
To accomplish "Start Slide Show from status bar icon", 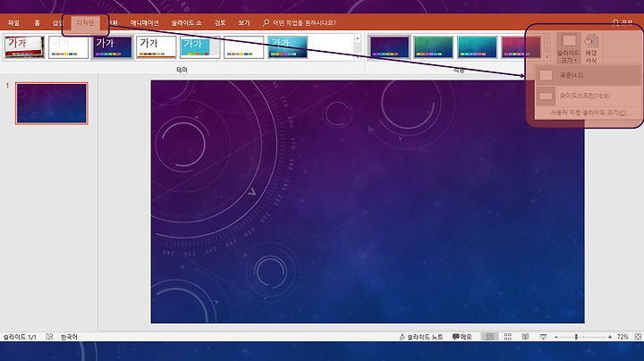I will pos(543,337).
